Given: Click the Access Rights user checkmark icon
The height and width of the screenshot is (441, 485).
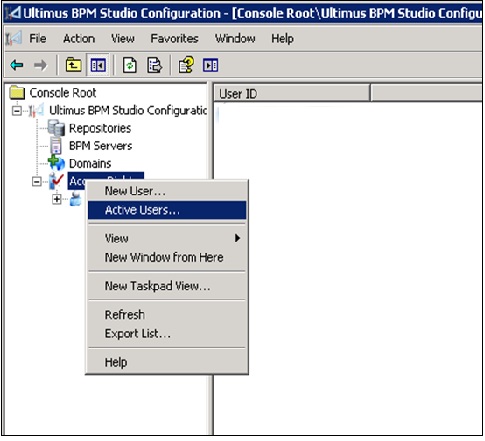Looking at the screenshot, I should [x=56, y=181].
